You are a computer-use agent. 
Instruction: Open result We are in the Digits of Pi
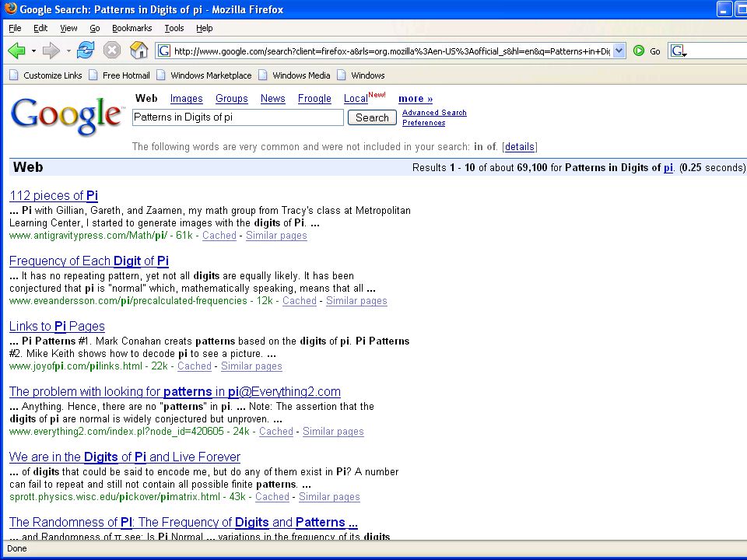pos(124,457)
